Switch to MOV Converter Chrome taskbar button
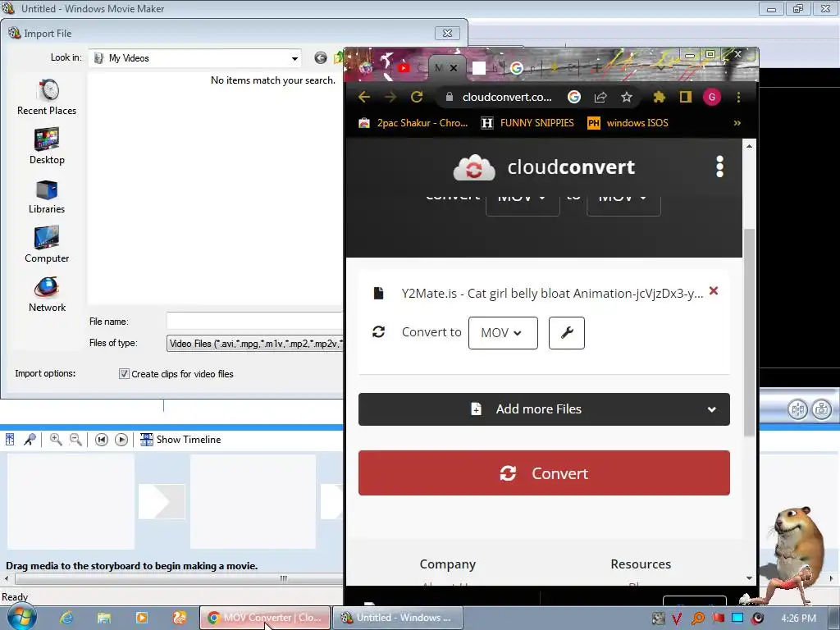Screen dimensions: 840x630 [x=265, y=618]
